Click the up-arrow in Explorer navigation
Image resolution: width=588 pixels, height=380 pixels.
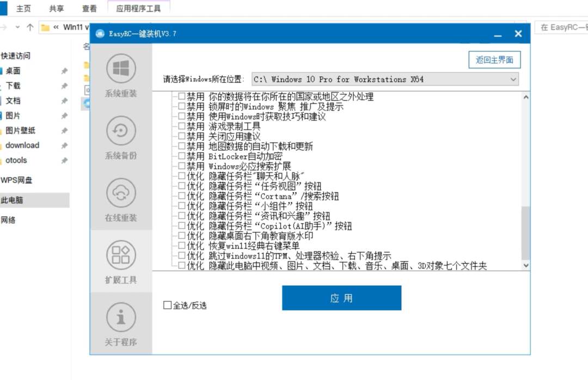pos(30,27)
